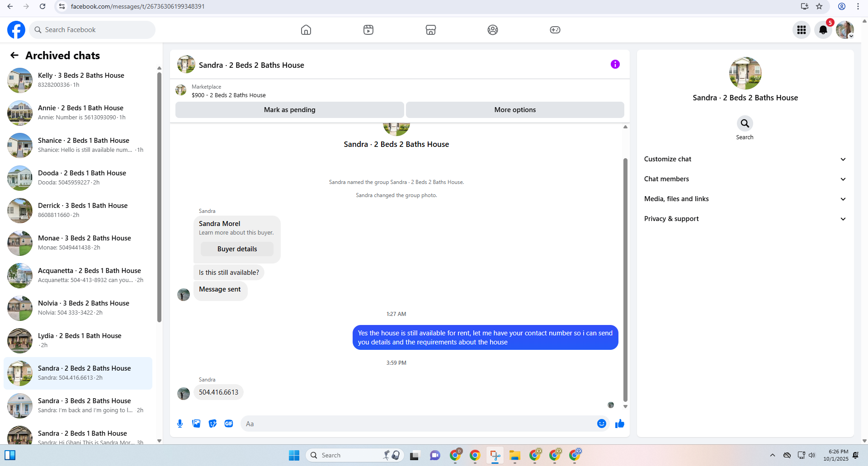
Task: Open Chrome profile icon in toolbar
Action: coord(842,6)
